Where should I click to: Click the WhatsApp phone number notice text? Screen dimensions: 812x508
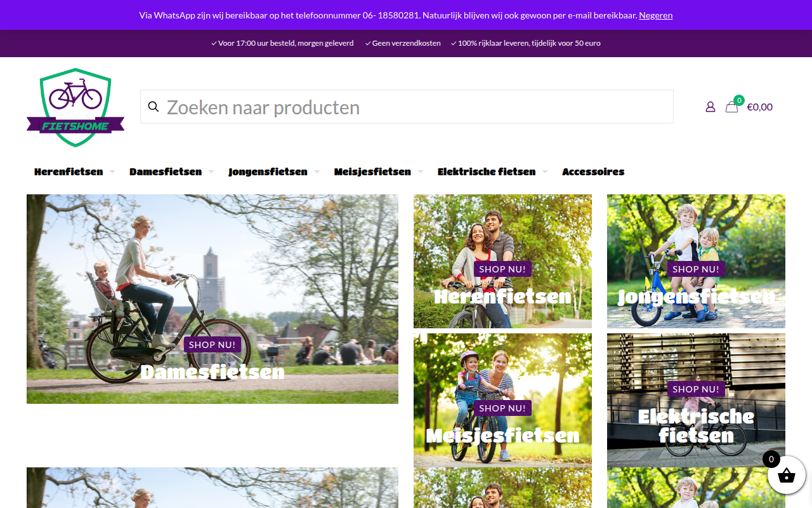click(x=388, y=15)
